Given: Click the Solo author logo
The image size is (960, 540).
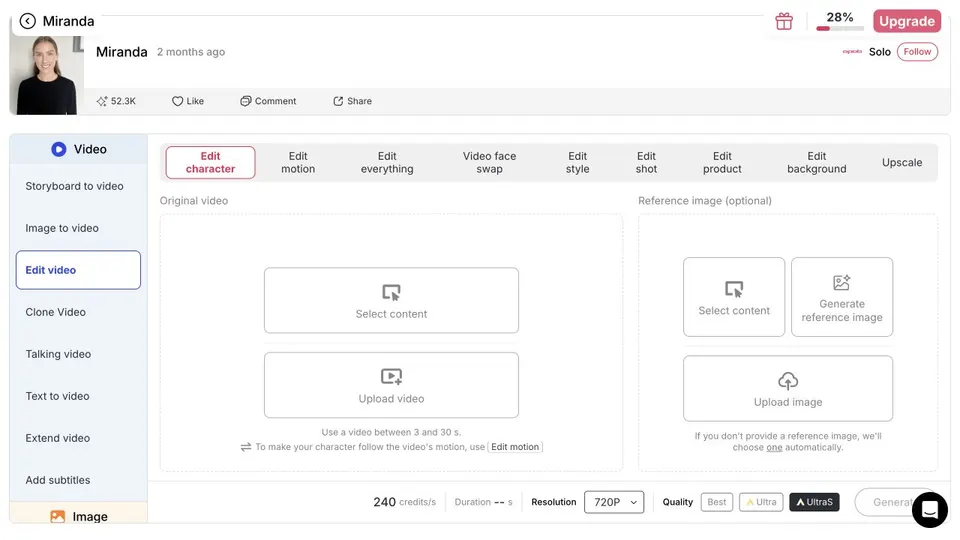Looking at the screenshot, I should (x=852, y=51).
